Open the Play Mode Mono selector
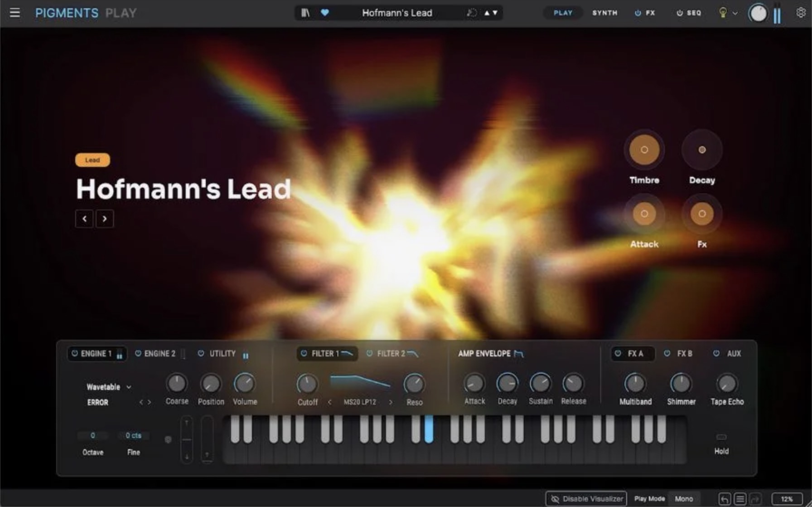 pyautogui.click(x=684, y=499)
